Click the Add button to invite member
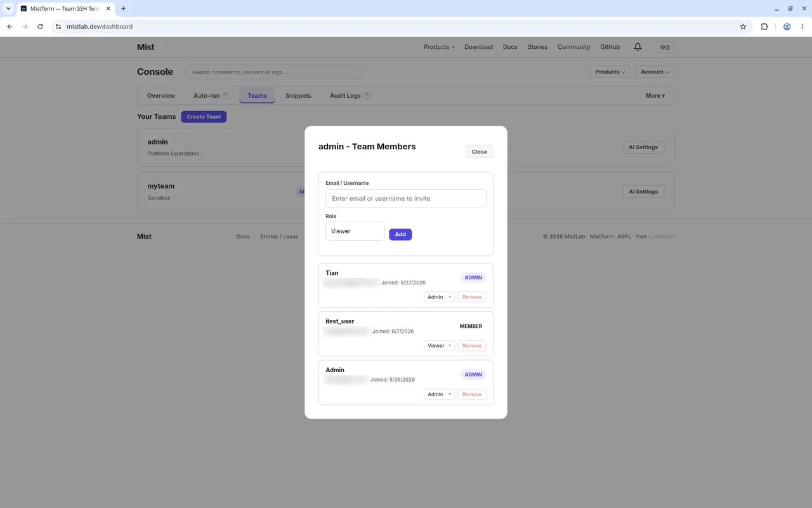The image size is (812, 508). (x=400, y=234)
